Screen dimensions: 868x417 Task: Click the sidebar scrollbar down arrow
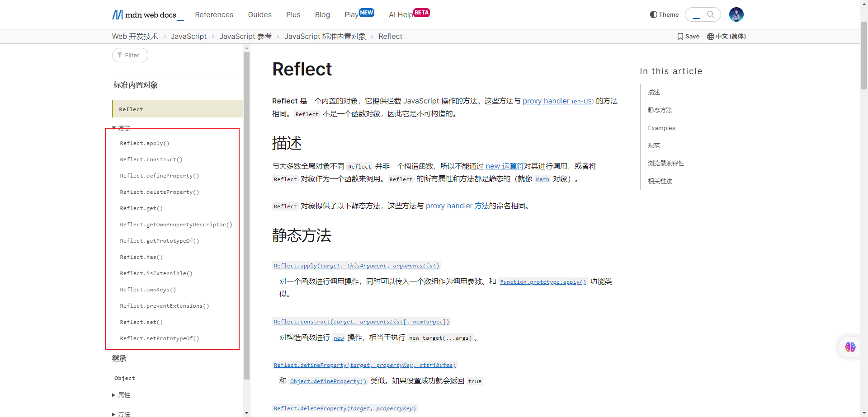(x=246, y=413)
